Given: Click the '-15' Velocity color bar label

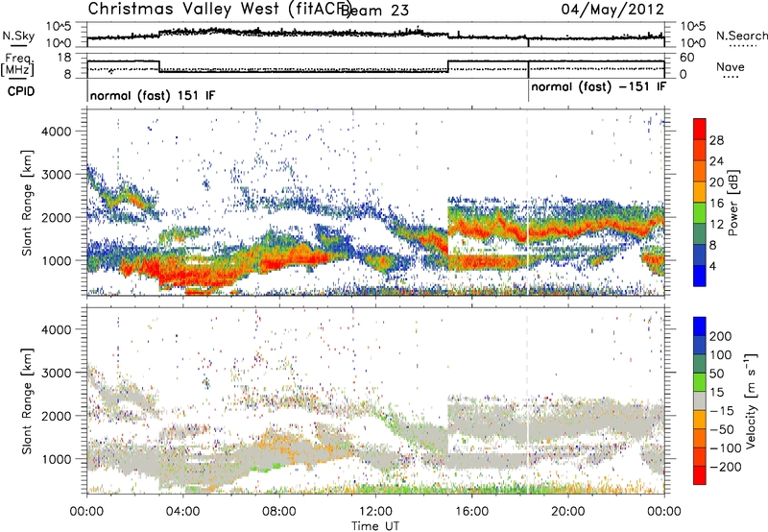Looking at the screenshot, I should pos(722,411).
